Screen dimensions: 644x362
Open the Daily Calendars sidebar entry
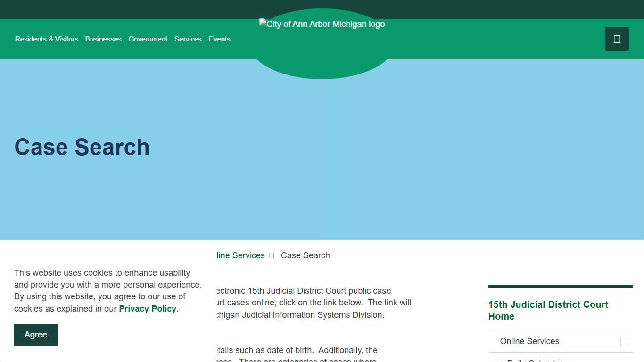tap(537, 360)
